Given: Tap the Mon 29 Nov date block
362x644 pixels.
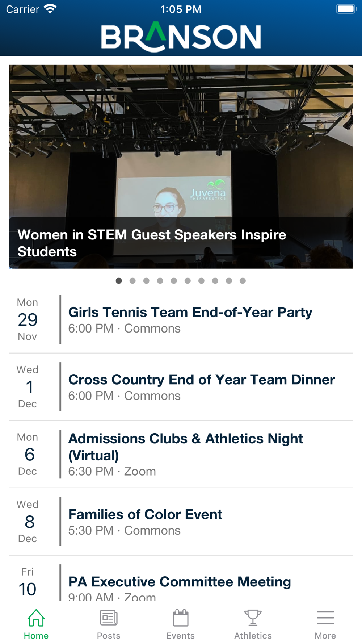Looking at the screenshot, I should (28, 319).
